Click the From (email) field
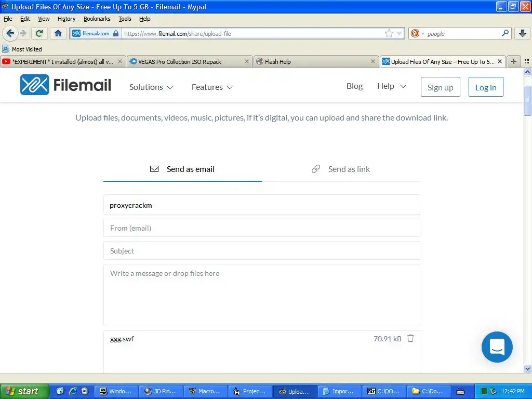This screenshot has width=532, height=399. (262, 228)
